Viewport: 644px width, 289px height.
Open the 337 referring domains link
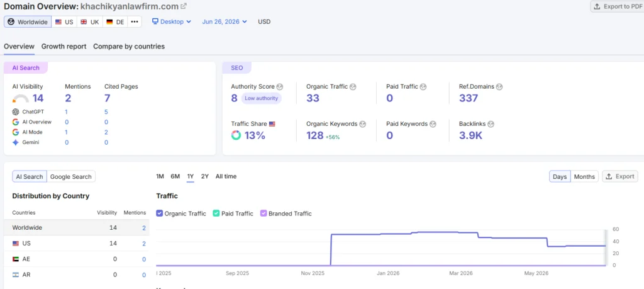coord(469,98)
